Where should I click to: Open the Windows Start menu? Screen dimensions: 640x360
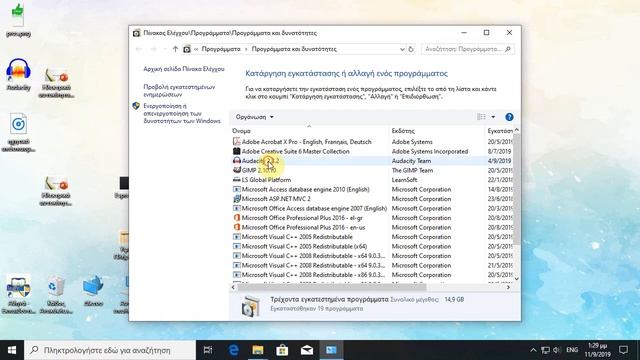click(x=12, y=350)
